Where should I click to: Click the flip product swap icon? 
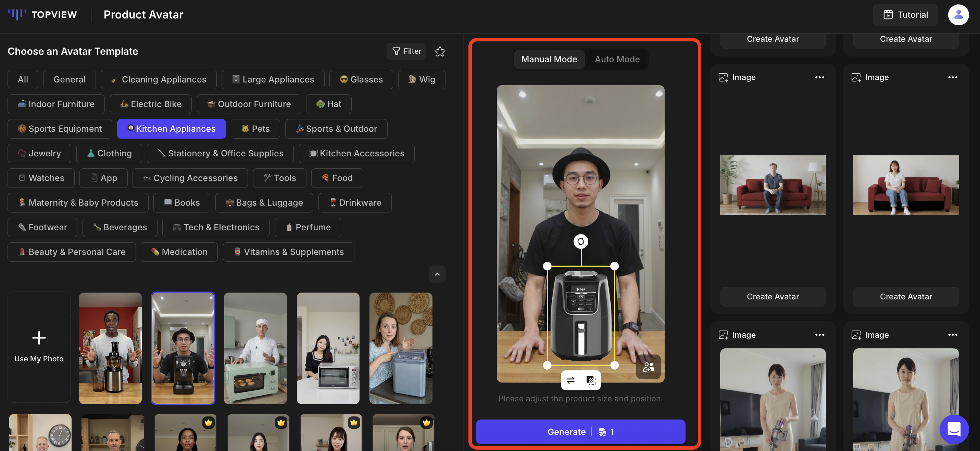click(x=570, y=380)
